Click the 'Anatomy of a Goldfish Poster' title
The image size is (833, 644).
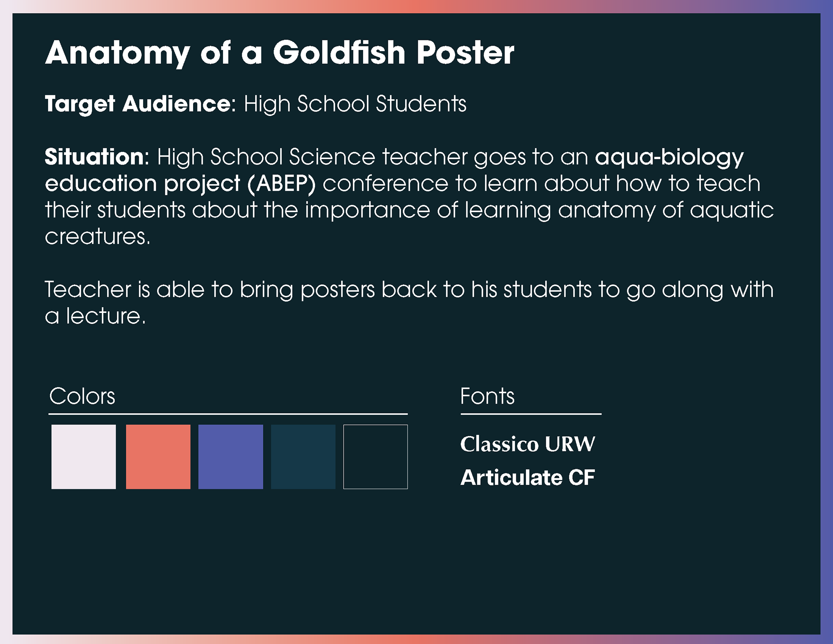(x=279, y=53)
